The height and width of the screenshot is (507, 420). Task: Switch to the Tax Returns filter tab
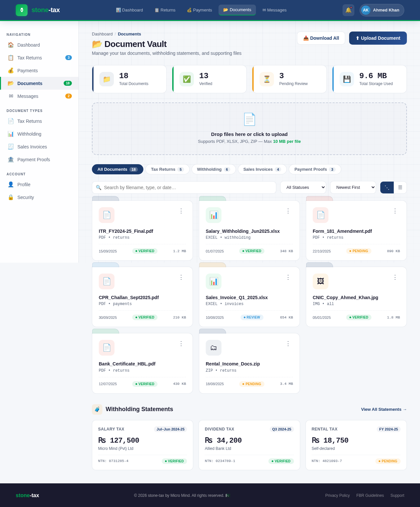point(167,169)
